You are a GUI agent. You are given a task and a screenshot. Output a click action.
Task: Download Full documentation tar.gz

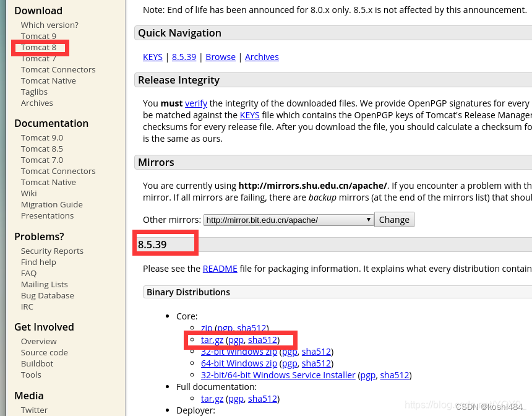(x=212, y=399)
